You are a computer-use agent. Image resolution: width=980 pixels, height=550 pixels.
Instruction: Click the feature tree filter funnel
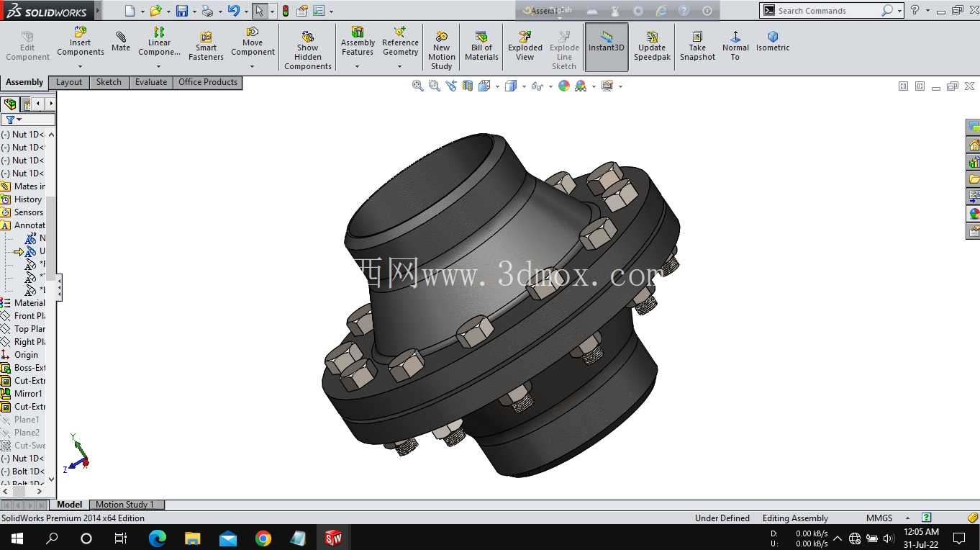point(10,120)
